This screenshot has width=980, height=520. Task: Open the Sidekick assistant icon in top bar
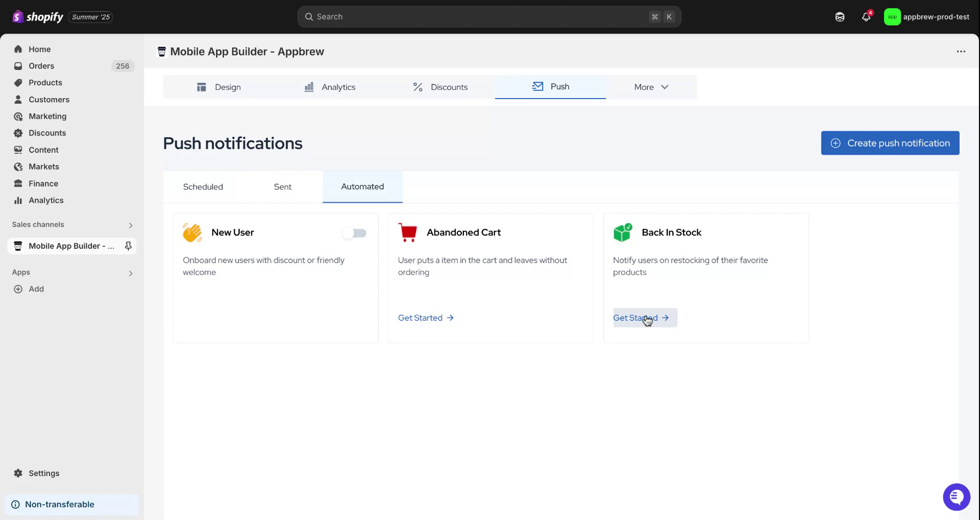840,17
